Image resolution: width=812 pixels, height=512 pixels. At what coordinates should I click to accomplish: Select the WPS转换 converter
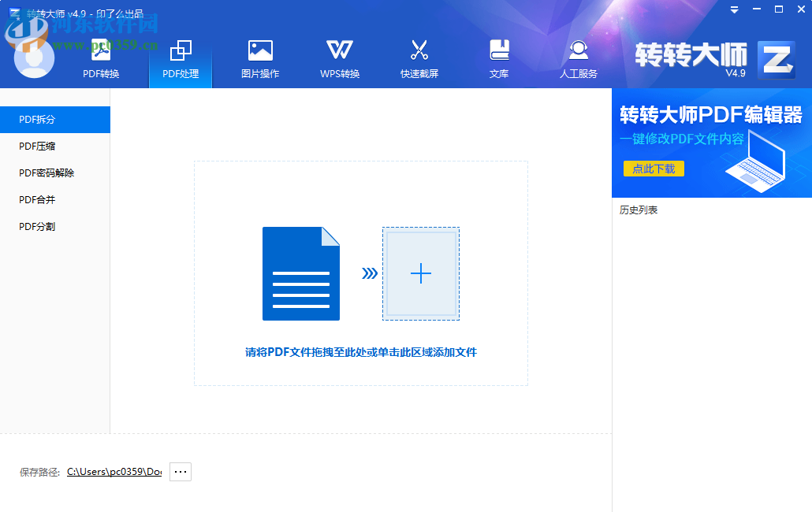pyautogui.click(x=338, y=58)
